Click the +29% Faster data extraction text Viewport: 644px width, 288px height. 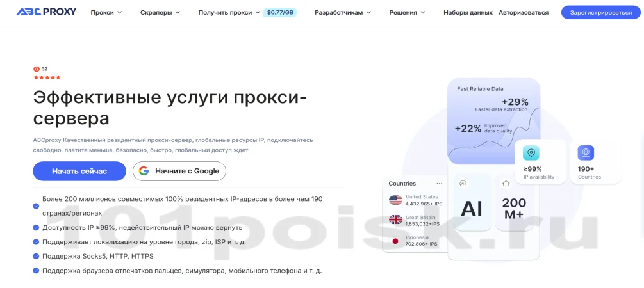(502, 105)
